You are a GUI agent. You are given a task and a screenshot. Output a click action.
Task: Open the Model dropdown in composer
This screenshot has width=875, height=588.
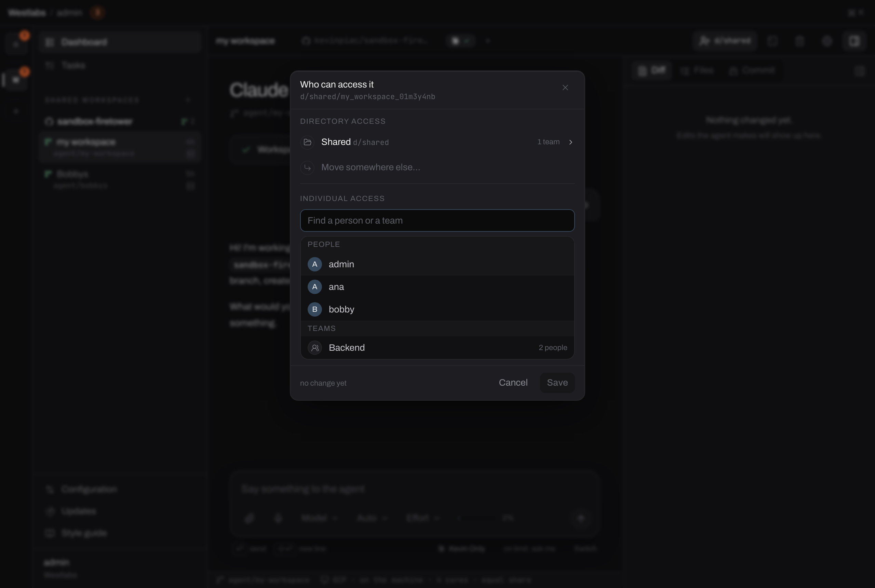[319, 518]
